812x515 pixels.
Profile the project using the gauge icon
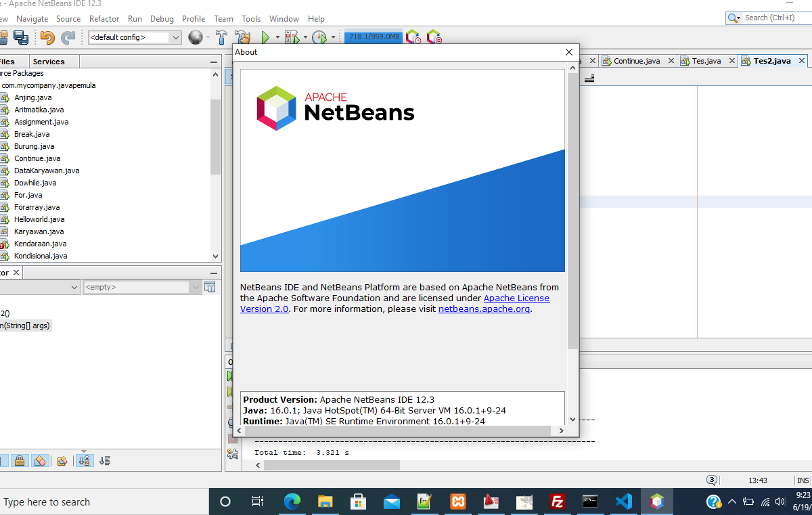[x=321, y=37]
